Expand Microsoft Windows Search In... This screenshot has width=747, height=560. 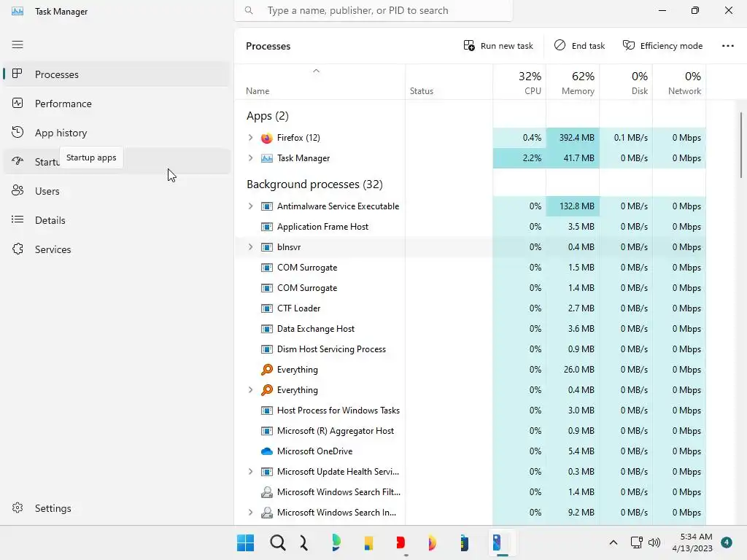251,513
